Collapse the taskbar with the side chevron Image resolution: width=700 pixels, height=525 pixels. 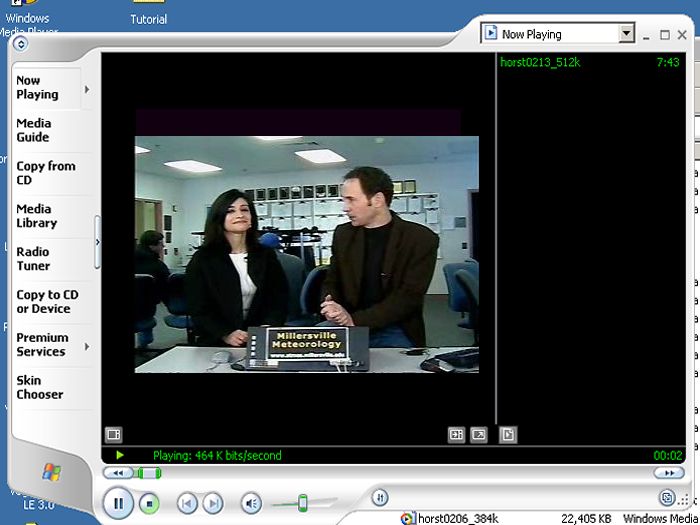pyautogui.click(x=98, y=242)
